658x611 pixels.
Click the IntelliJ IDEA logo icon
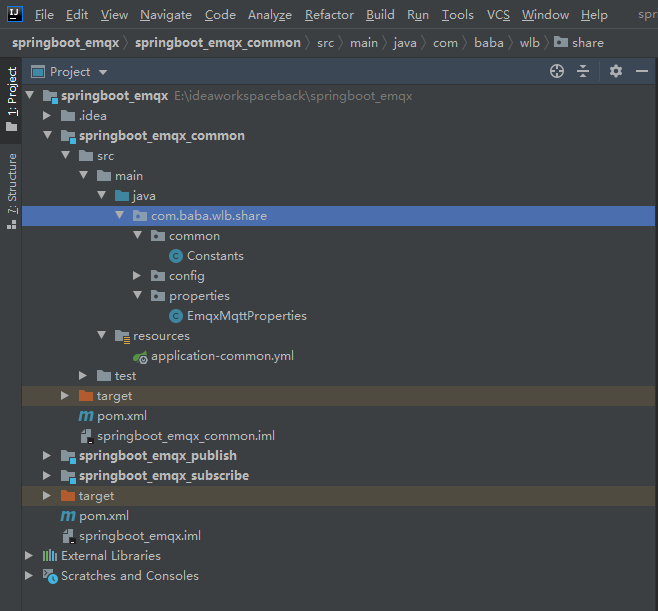14,14
